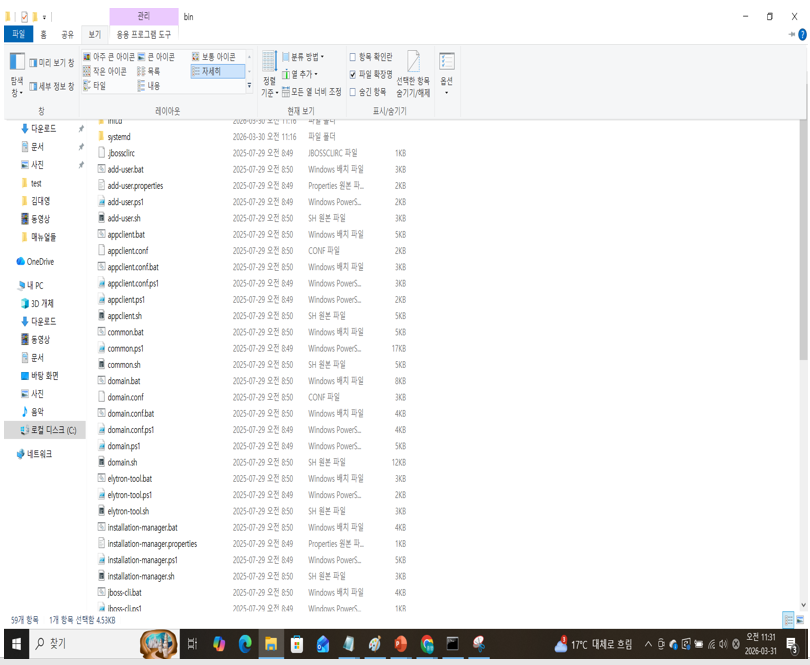Switch to details view status bar icon
The image size is (810, 665).
click(x=788, y=620)
